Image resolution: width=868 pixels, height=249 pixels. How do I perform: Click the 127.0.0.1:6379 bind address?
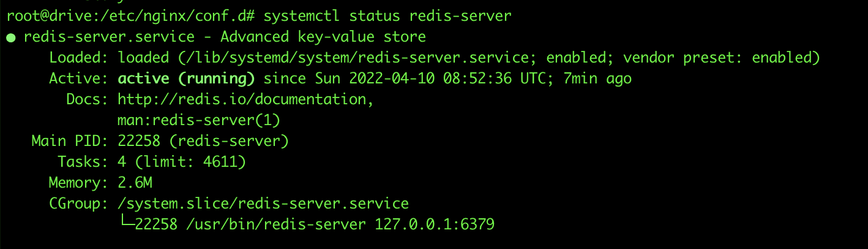point(435,224)
